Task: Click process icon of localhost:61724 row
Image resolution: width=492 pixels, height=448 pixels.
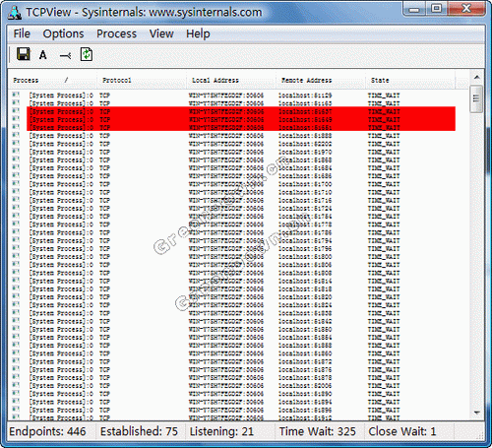Action: [16, 208]
